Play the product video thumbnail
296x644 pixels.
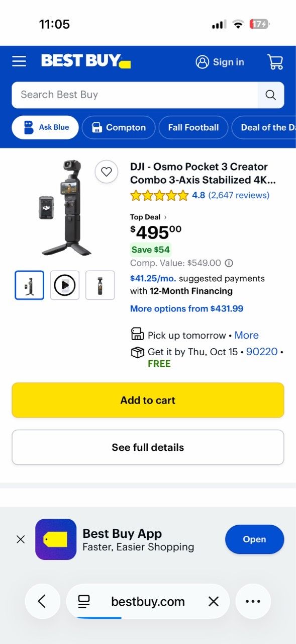(x=65, y=285)
